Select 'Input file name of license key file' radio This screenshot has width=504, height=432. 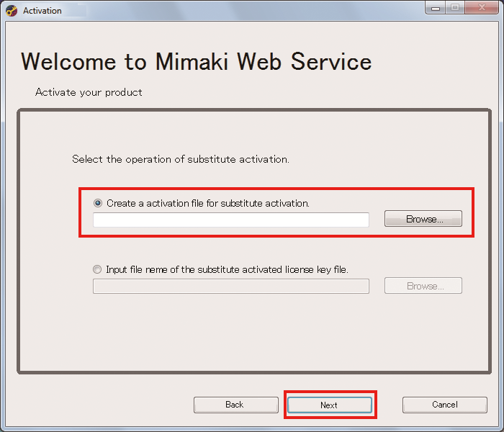tap(97, 269)
